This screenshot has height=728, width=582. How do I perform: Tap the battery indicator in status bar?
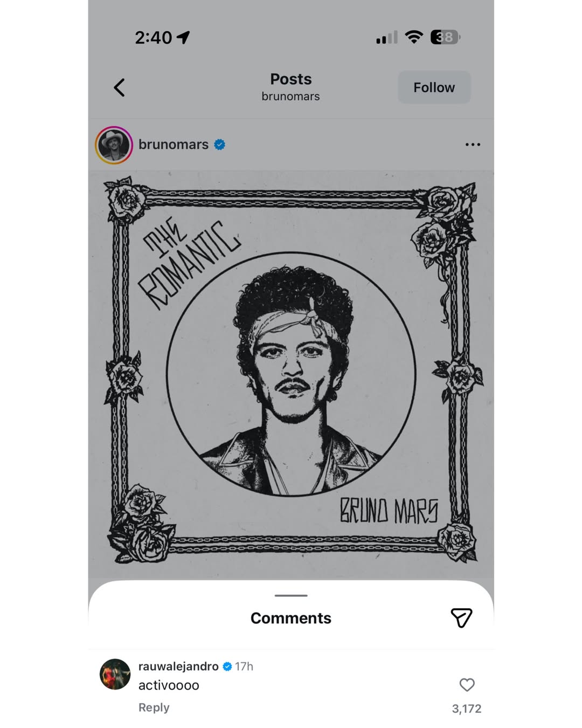point(445,37)
